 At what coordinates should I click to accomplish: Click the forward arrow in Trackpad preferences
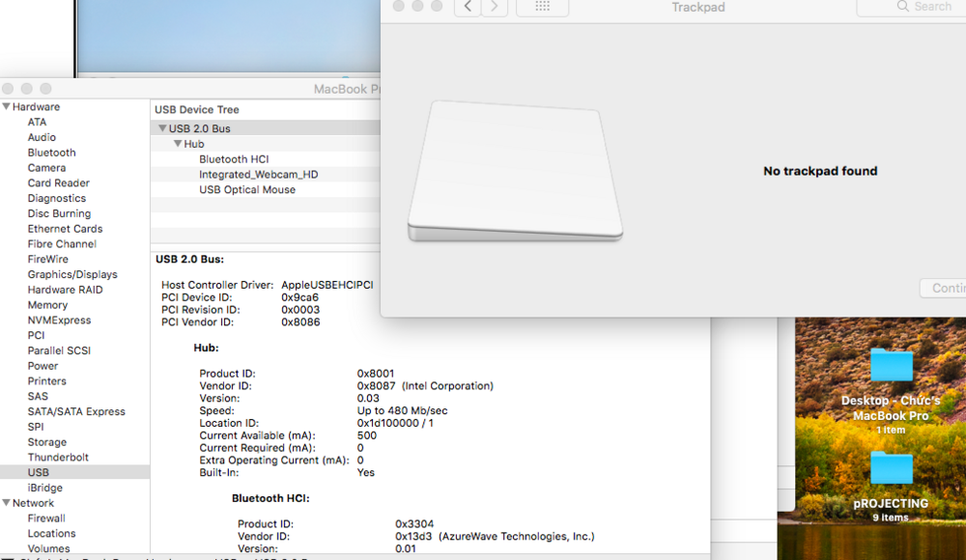click(495, 7)
